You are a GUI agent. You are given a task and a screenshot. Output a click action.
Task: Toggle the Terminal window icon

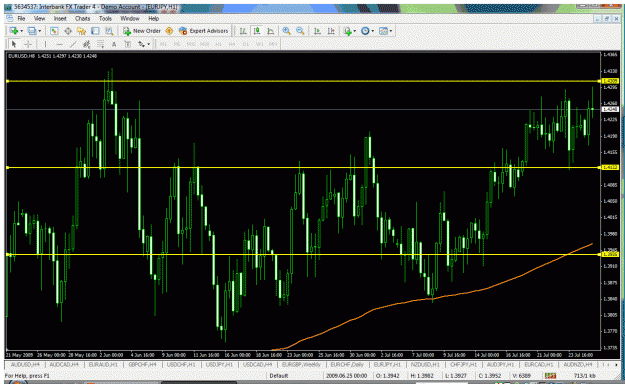(95, 31)
